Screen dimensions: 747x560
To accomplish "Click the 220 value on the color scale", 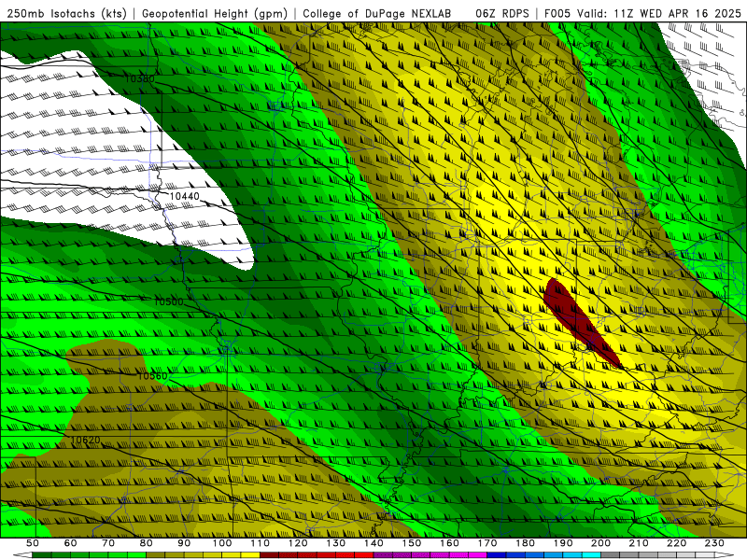I will tap(676, 543).
